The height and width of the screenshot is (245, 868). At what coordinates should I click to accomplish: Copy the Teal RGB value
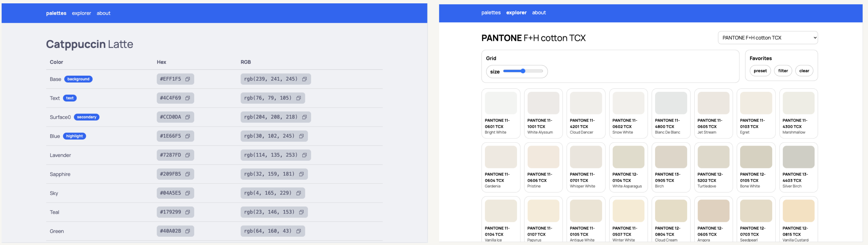[301, 212]
